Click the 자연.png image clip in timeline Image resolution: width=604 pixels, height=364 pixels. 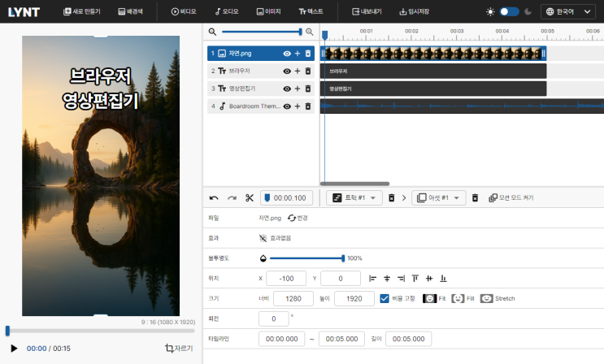[433, 54]
